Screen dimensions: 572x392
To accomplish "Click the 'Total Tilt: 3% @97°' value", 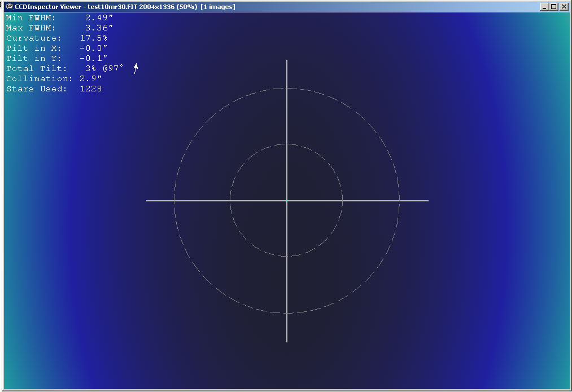I will (65, 68).
